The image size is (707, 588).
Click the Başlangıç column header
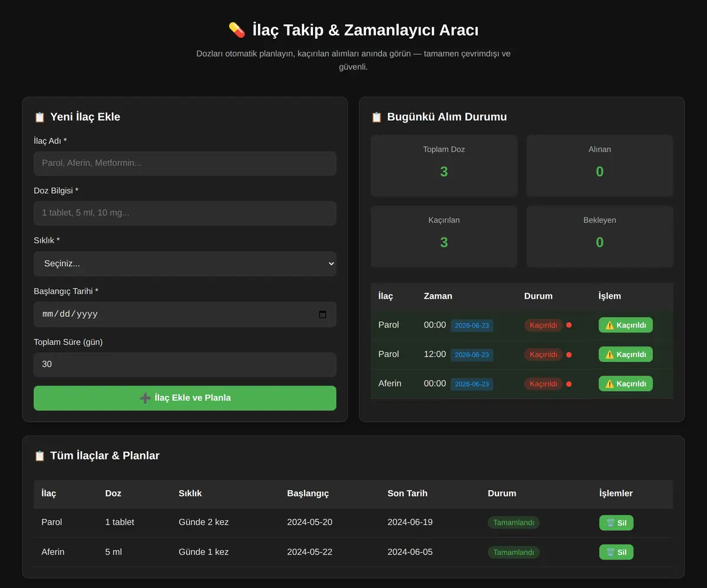point(308,493)
